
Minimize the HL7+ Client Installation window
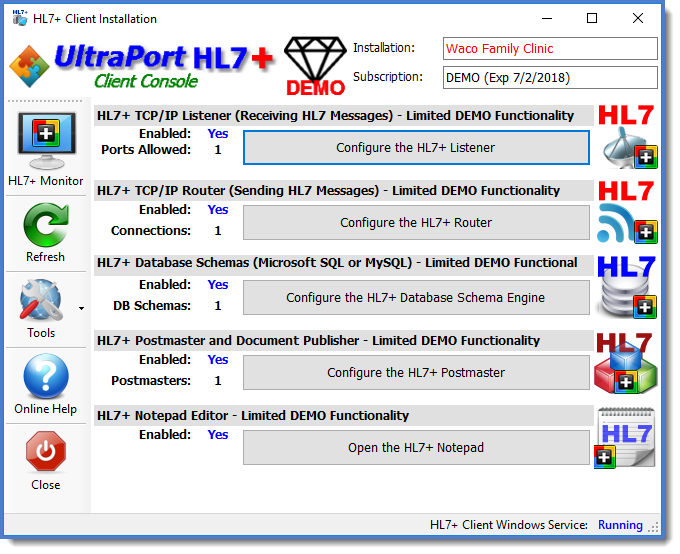tap(547, 18)
